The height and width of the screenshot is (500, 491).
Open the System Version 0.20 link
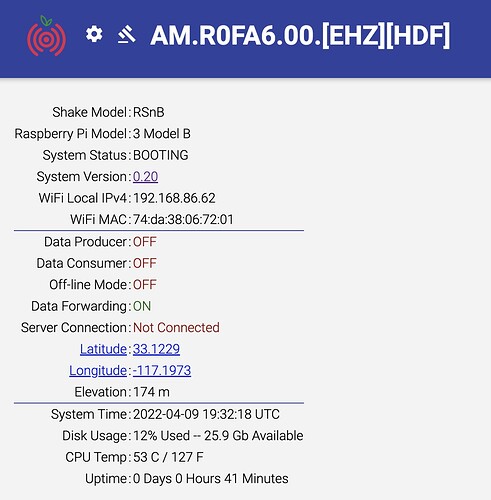point(145,177)
